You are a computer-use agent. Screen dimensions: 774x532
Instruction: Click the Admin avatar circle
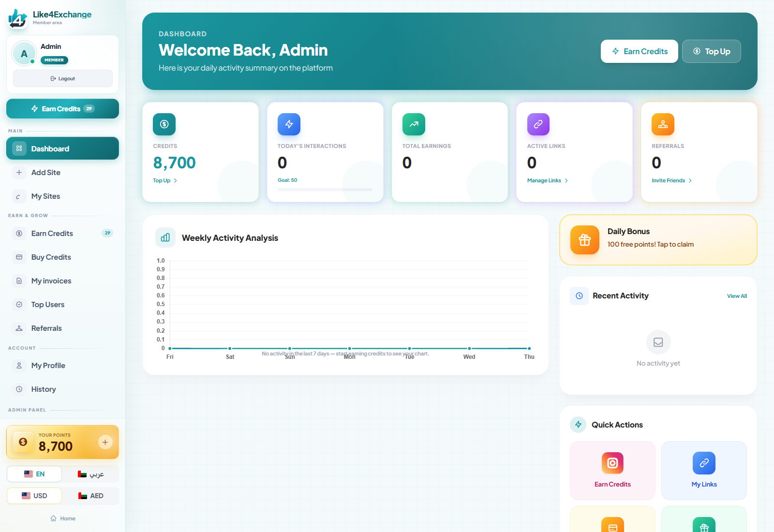pyautogui.click(x=24, y=54)
